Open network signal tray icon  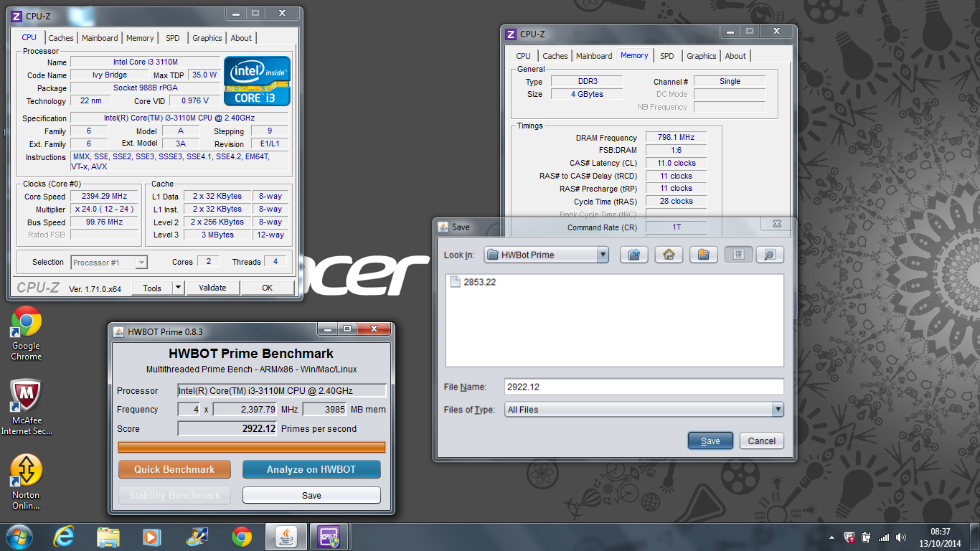[x=884, y=537]
